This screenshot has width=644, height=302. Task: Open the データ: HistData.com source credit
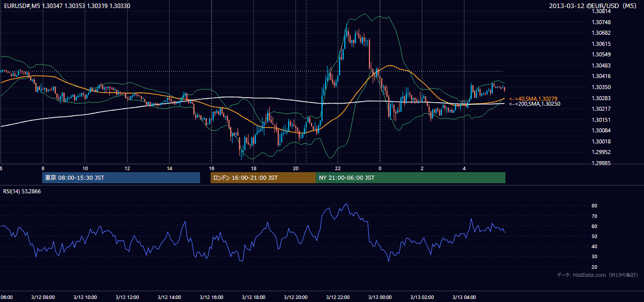click(x=598, y=275)
